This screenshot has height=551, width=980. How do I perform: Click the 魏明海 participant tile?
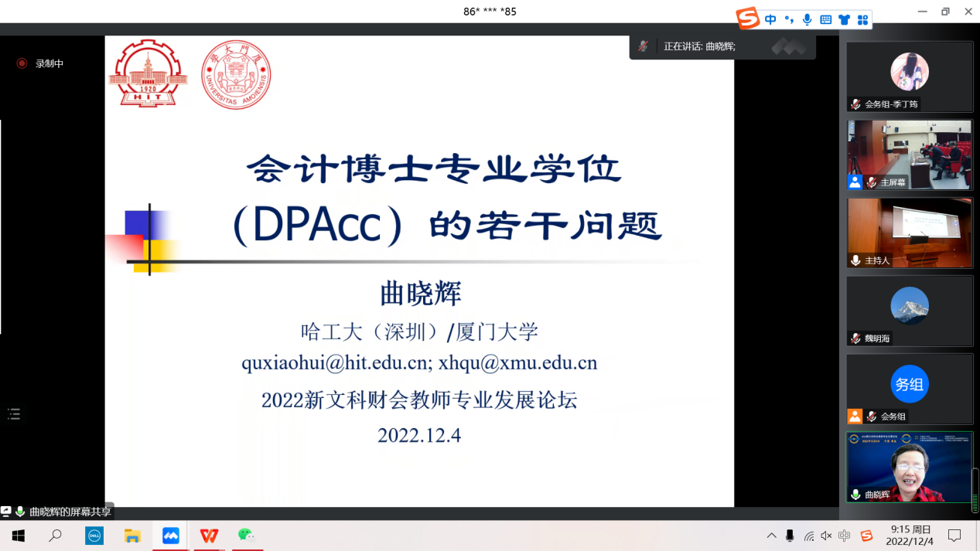910,311
